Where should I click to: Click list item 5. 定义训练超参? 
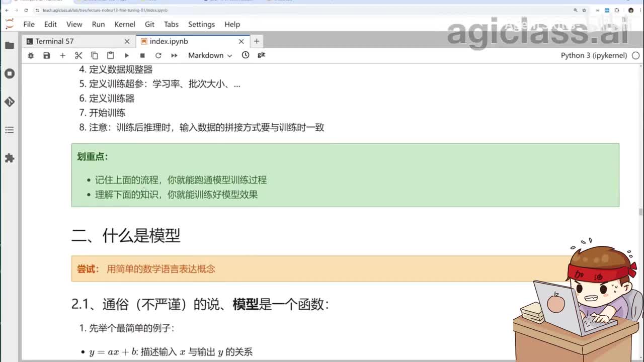coord(160,84)
